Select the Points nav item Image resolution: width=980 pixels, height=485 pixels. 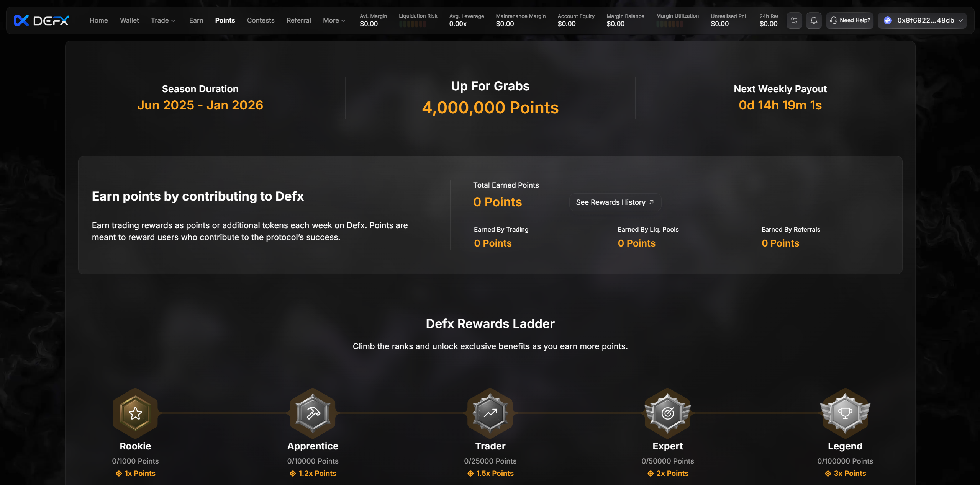[225, 20]
